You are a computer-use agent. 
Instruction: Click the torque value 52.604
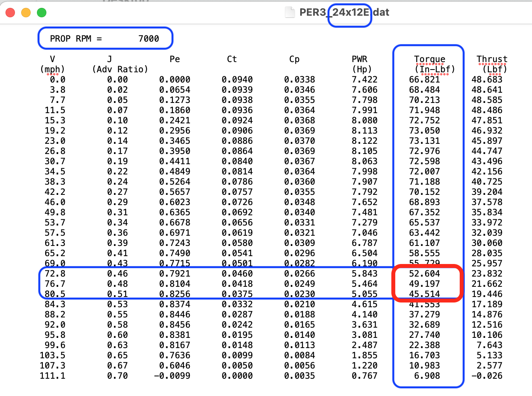coord(424,274)
